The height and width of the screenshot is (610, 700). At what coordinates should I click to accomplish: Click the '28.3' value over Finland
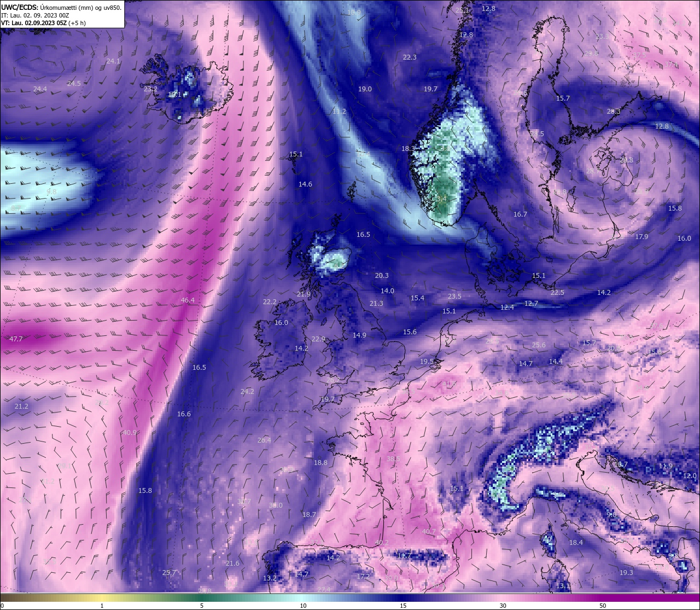click(x=614, y=112)
